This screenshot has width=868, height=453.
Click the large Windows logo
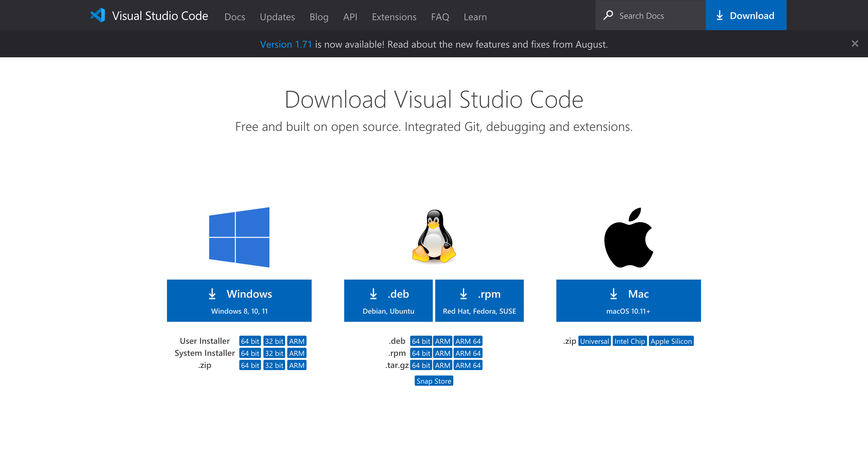pos(239,237)
